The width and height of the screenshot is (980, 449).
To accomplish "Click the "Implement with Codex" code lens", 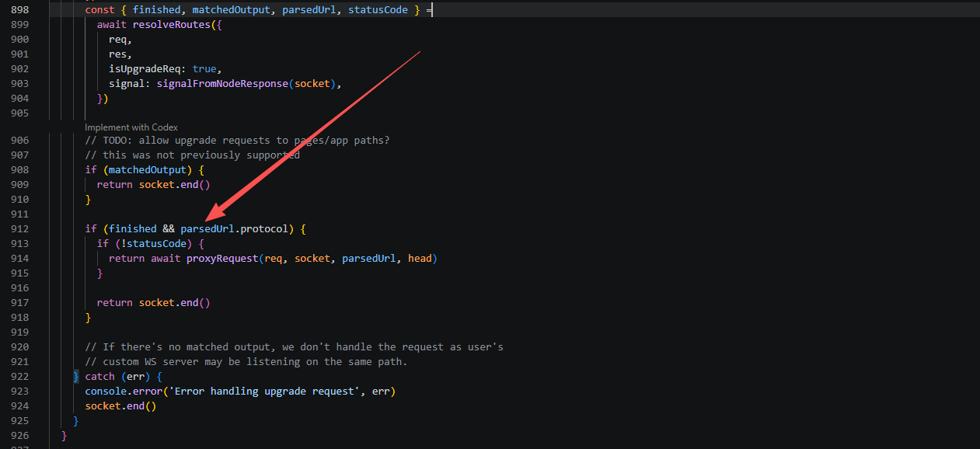I will click(x=131, y=127).
